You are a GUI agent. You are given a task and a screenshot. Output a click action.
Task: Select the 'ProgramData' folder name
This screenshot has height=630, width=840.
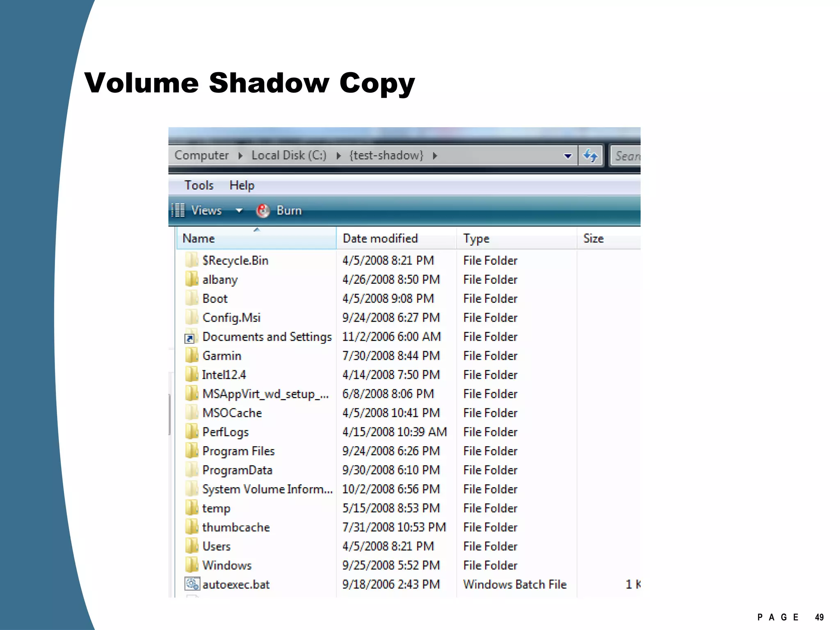click(x=237, y=470)
